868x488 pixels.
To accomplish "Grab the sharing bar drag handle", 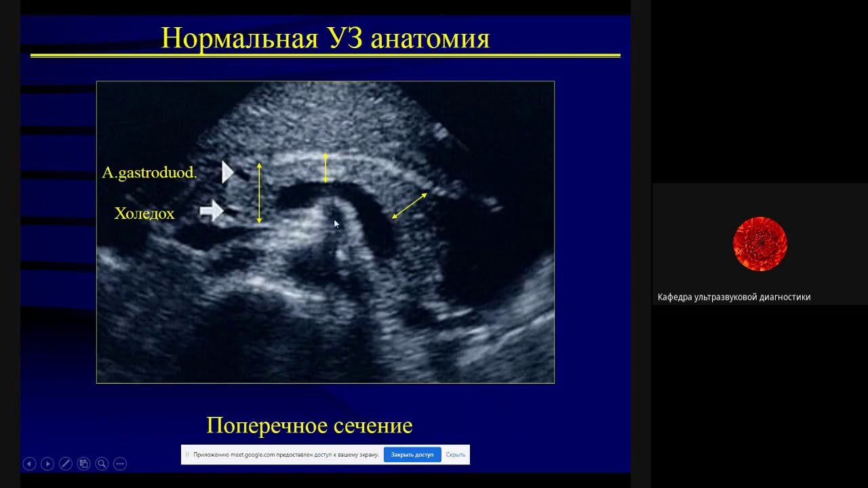I will (x=187, y=455).
